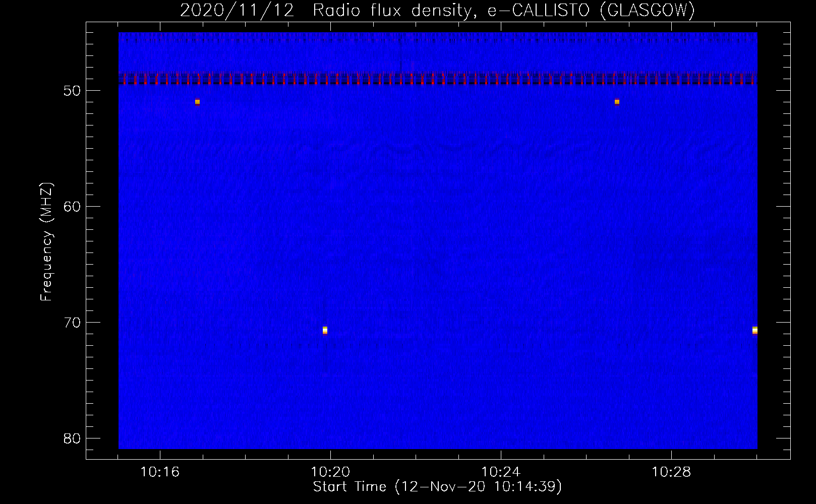Screen dimensions: 816x504
Task: Click the y-axis label 'Frequency (MHZ)'
Action: (46, 241)
